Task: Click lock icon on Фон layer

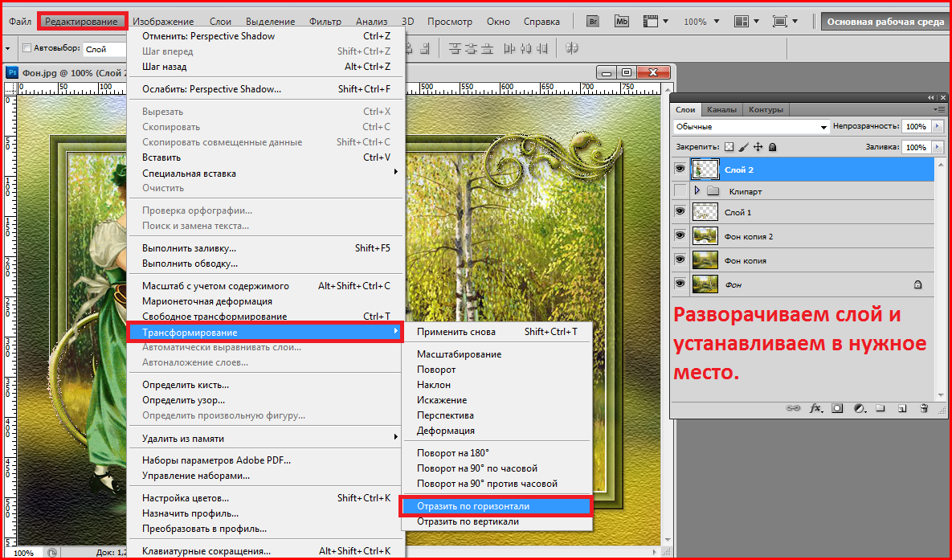Action: click(x=917, y=284)
